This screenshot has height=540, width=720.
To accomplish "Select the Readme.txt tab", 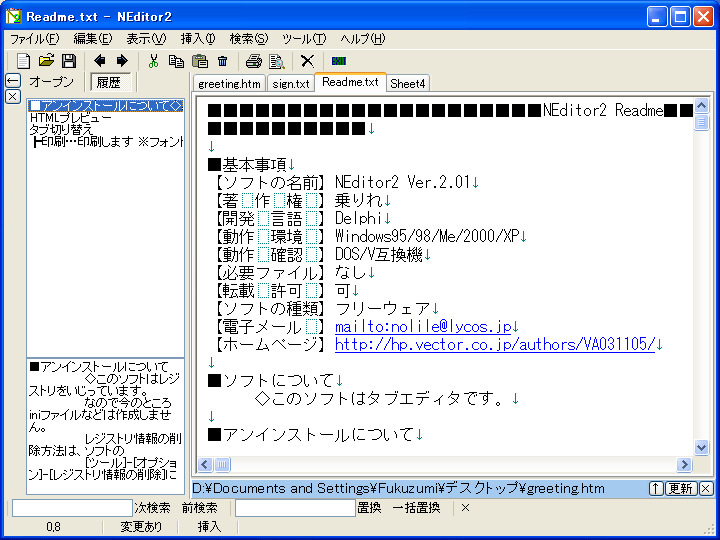I will point(350,82).
